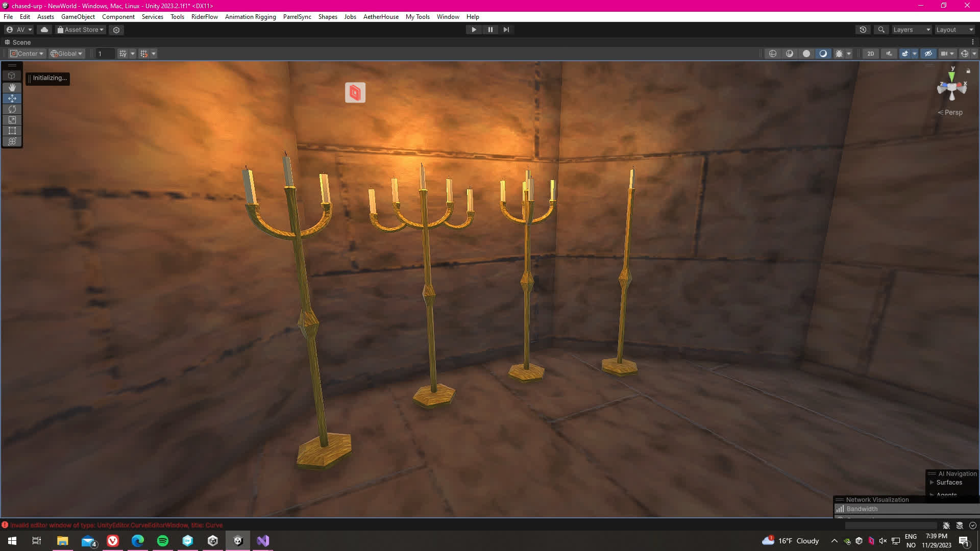The height and width of the screenshot is (551, 980).
Task: Click the scene gizmo icon on wall
Action: [x=355, y=93]
